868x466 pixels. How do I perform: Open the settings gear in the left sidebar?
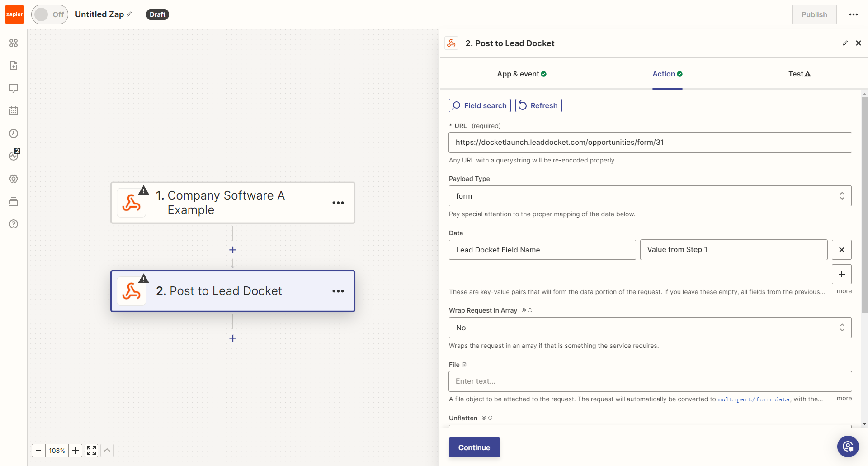coord(14,179)
